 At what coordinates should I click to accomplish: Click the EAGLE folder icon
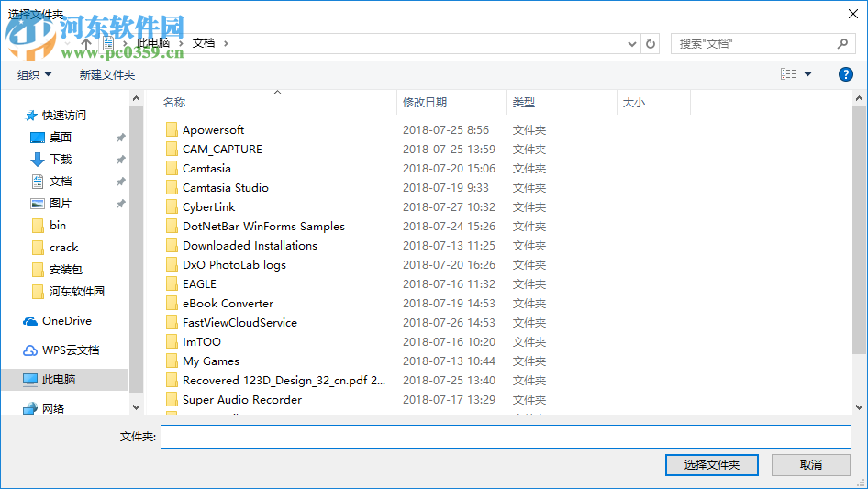point(172,284)
